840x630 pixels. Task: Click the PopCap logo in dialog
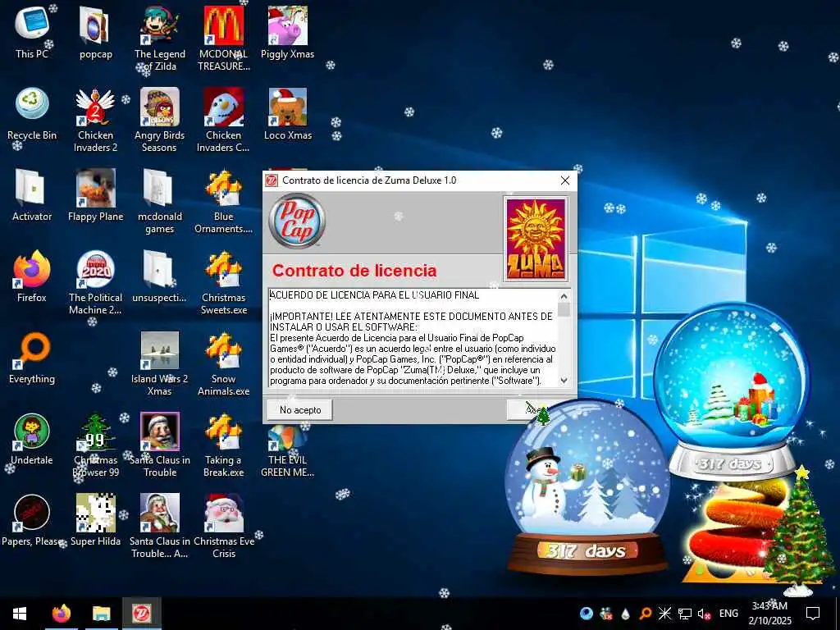coord(297,221)
